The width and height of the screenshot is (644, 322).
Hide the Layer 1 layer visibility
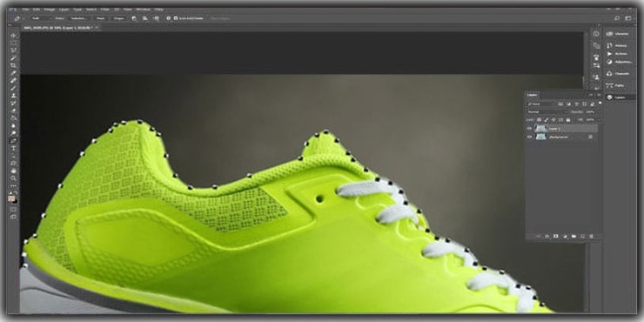pyautogui.click(x=529, y=129)
